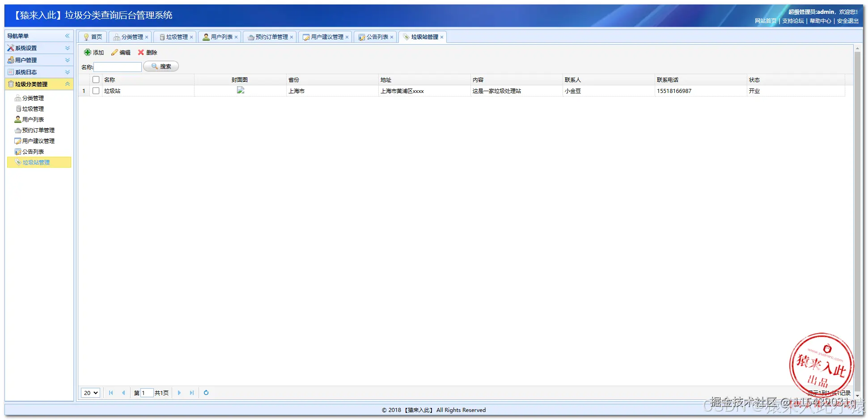This screenshot has height=420, width=868.
Task: Click the refresh icon in pagination bar
Action: tap(206, 393)
